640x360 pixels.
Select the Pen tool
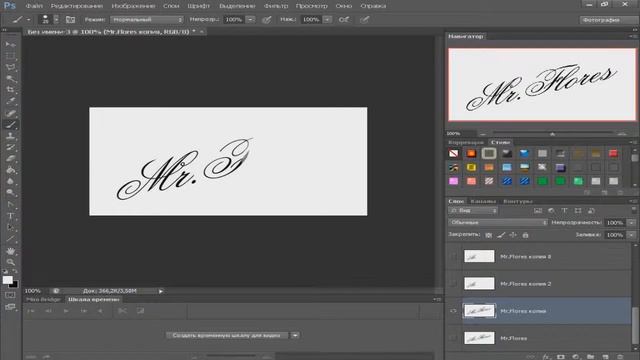11,204
